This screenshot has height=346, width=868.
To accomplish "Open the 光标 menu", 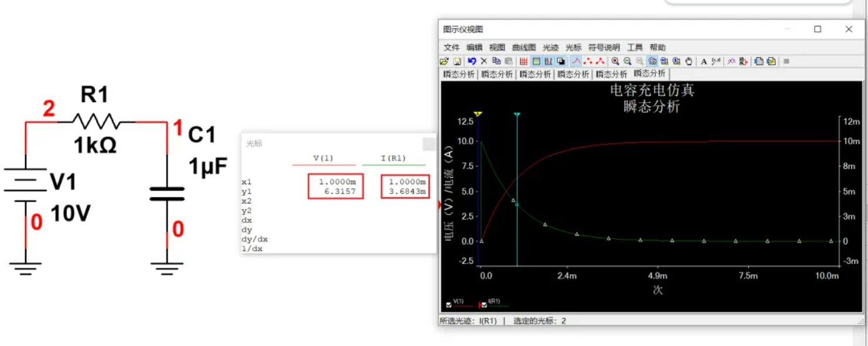I will click(x=573, y=48).
